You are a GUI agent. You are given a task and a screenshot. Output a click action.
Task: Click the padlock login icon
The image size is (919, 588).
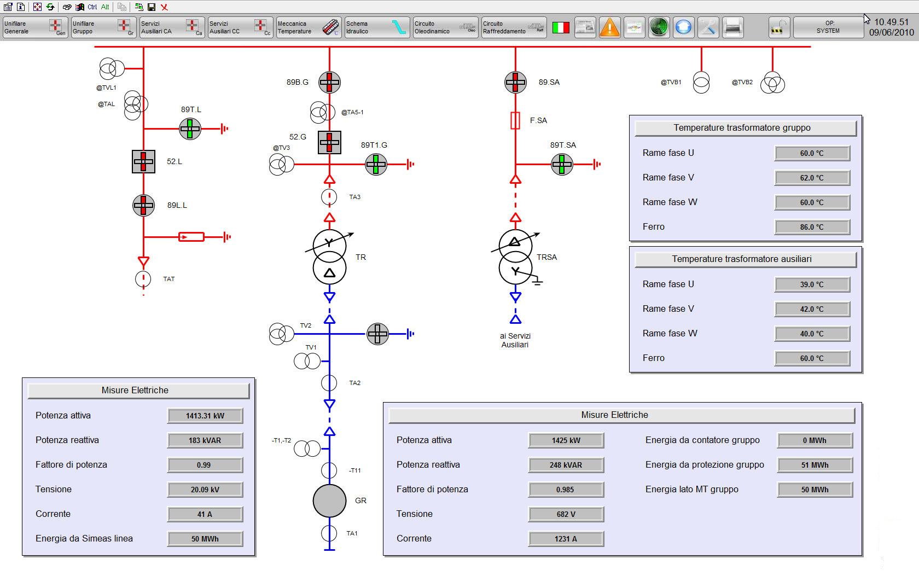pos(779,27)
